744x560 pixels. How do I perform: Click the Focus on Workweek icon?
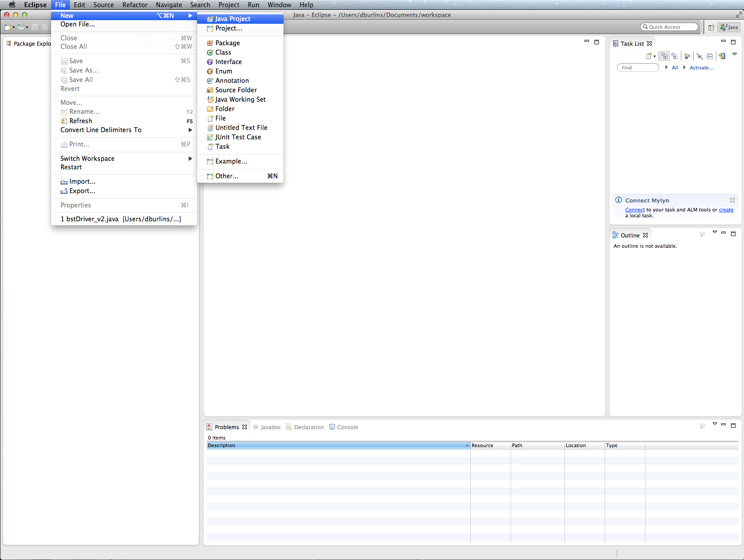pyautogui.click(x=687, y=56)
